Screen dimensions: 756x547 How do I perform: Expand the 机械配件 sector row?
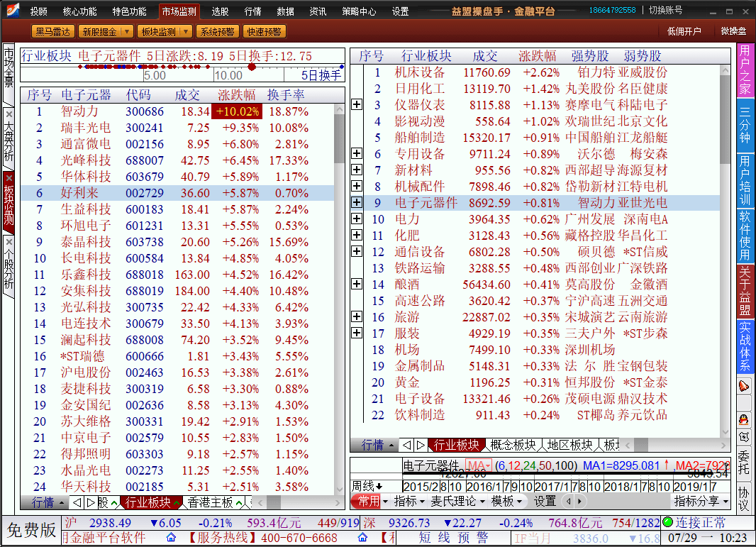357,186
